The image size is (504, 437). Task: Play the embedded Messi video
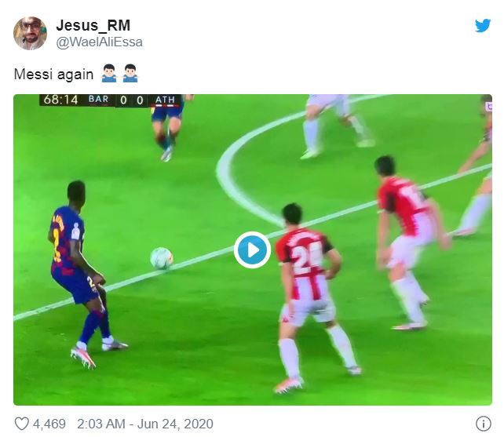252,249
